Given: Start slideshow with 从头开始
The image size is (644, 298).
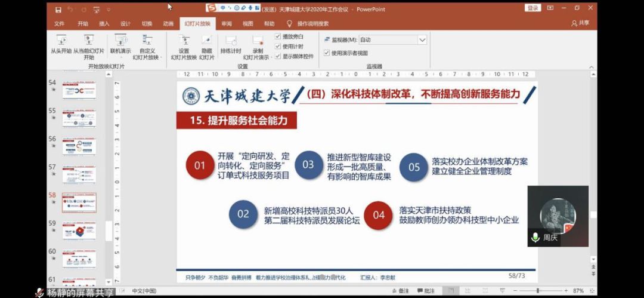Looking at the screenshot, I should (61, 45).
